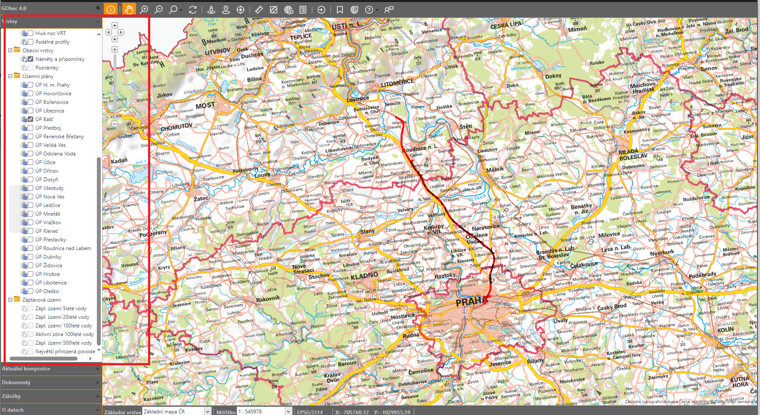Viewport: 760px width, 415px height.
Task: Click the locate position target icon
Action: coord(241,9)
